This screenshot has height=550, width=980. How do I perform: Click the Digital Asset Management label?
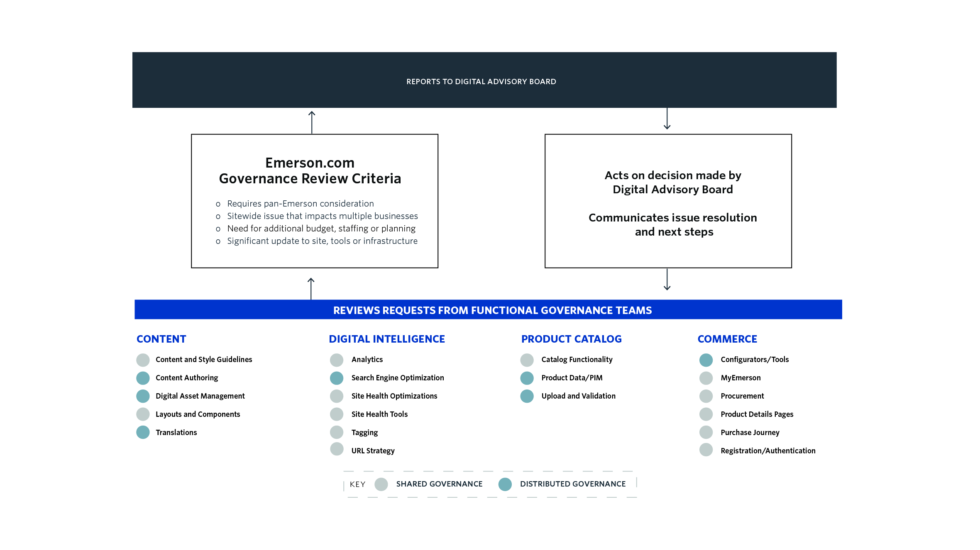[200, 396]
